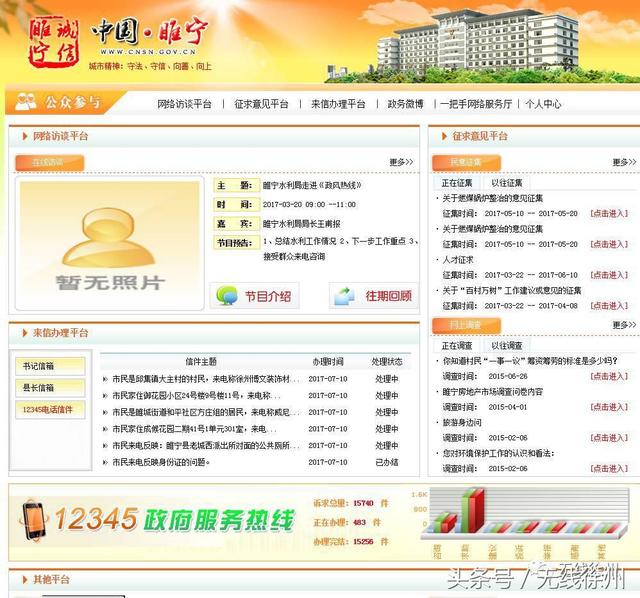Open letter about 邱集镇大主村的村民
The image size is (640, 598).
pyautogui.click(x=206, y=379)
